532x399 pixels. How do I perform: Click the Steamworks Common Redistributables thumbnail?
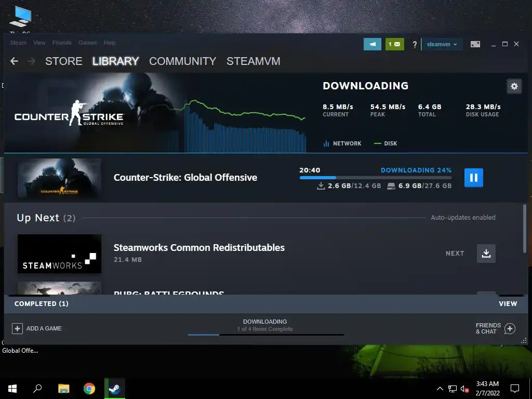[59, 254]
